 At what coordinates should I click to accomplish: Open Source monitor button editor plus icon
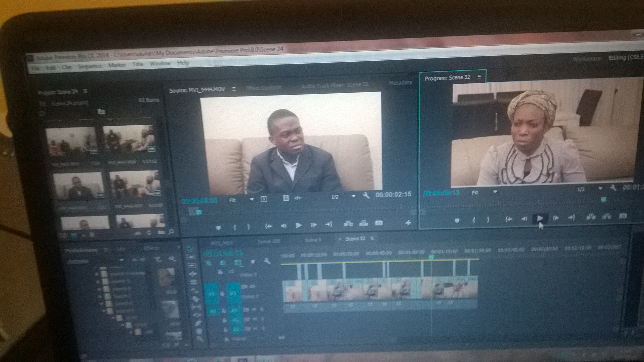(x=408, y=223)
